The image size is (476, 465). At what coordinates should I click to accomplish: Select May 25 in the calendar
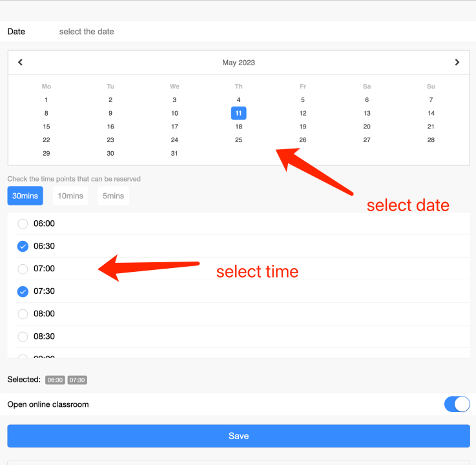(x=238, y=140)
